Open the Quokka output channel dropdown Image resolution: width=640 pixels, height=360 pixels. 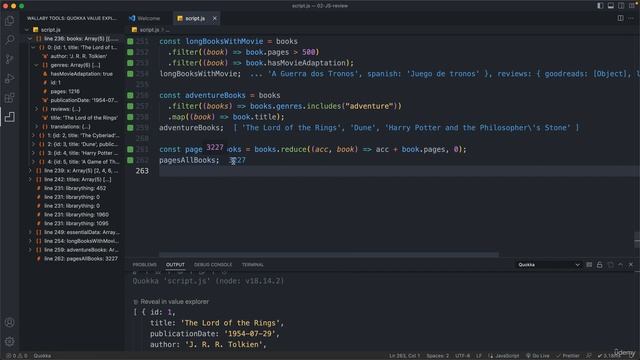(x=549, y=265)
